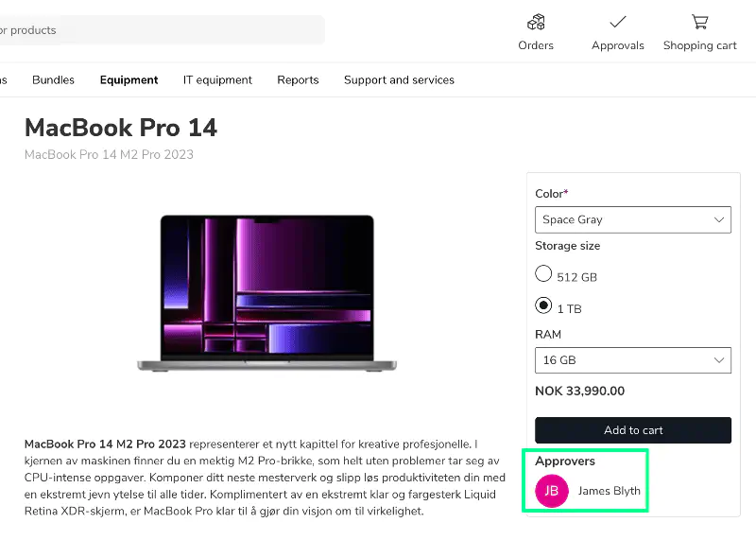Click the JB approver avatar

[552, 491]
